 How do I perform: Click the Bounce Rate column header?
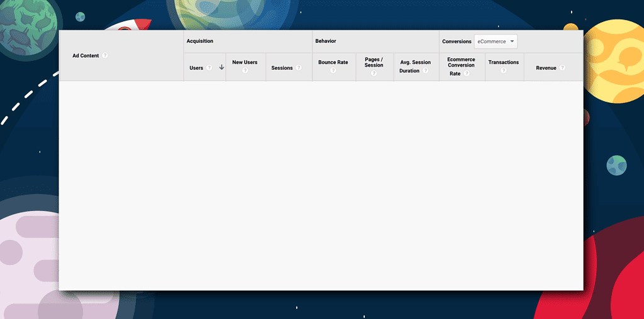click(333, 62)
